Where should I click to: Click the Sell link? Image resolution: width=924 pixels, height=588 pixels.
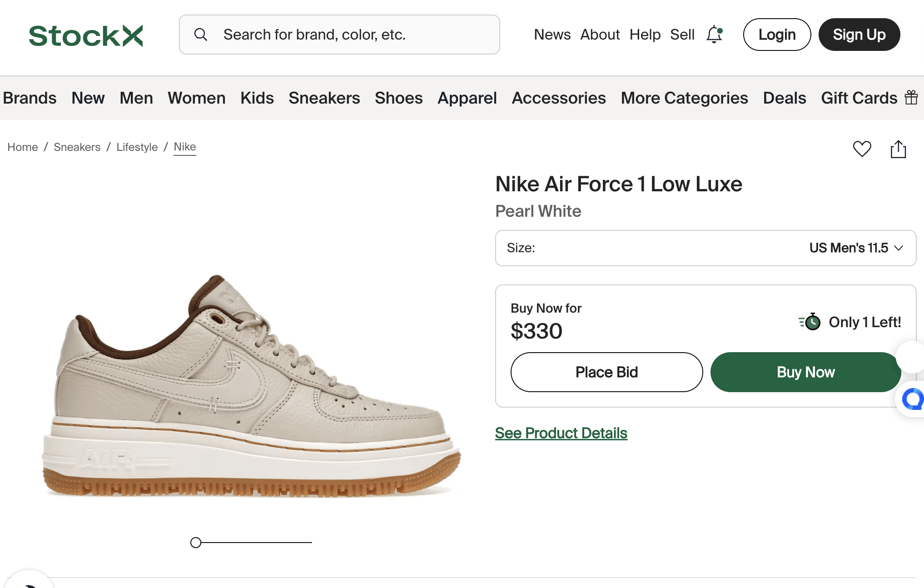(682, 35)
